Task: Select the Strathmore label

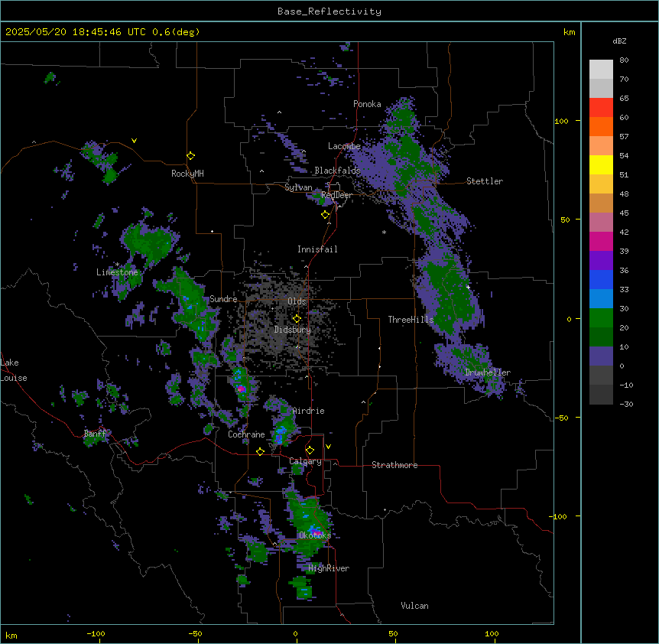Action: (394, 465)
